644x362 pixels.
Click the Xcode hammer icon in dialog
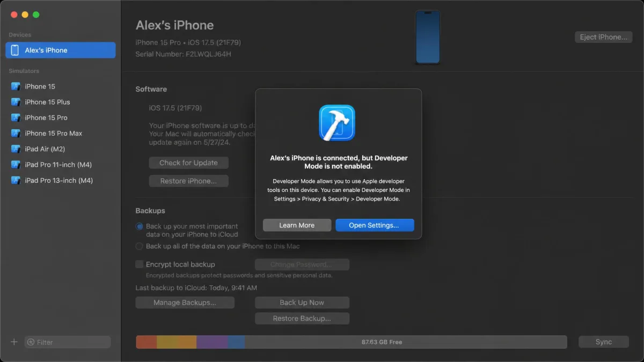337,123
